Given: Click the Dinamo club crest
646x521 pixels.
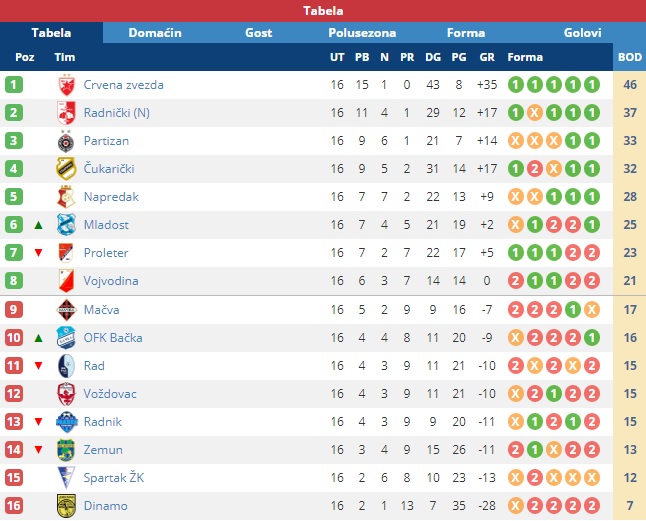Looking at the screenshot, I should pyautogui.click(x=66, y=506).
